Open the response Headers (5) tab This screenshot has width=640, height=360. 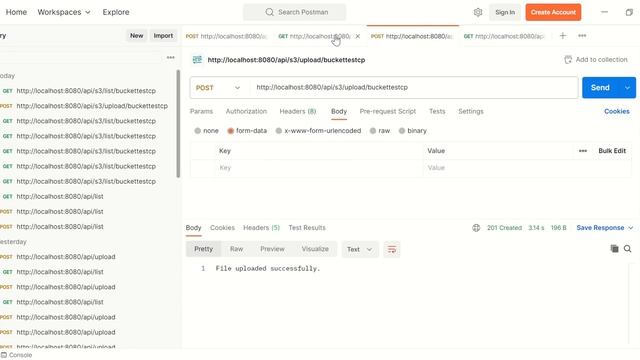pos(261,228)
